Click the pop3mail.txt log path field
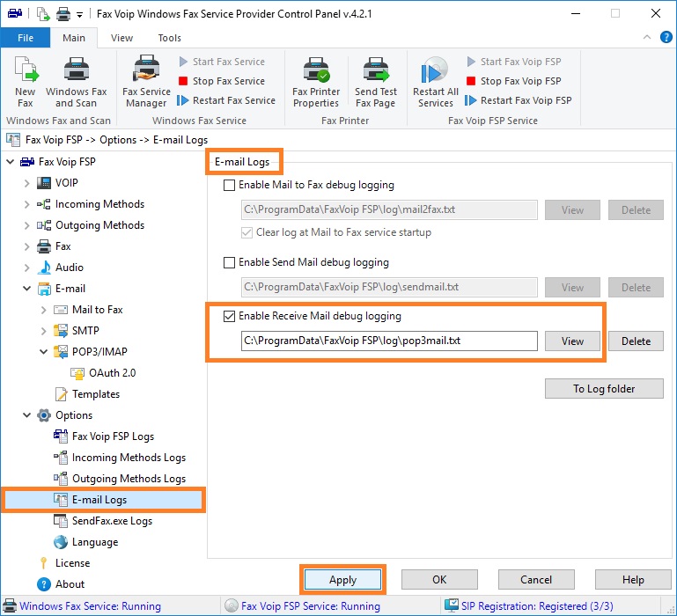 389,341
